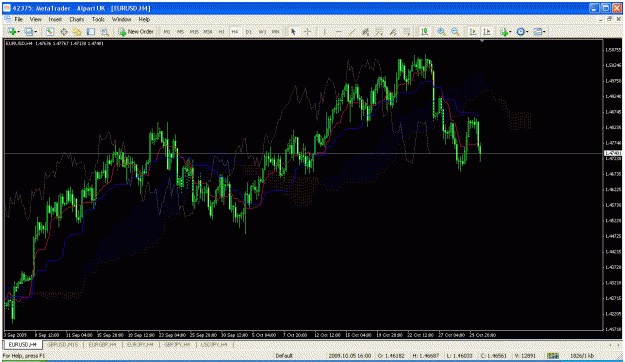Click the chart shift triangle marker
625x362 pixels.
click(x=482, y=41)
